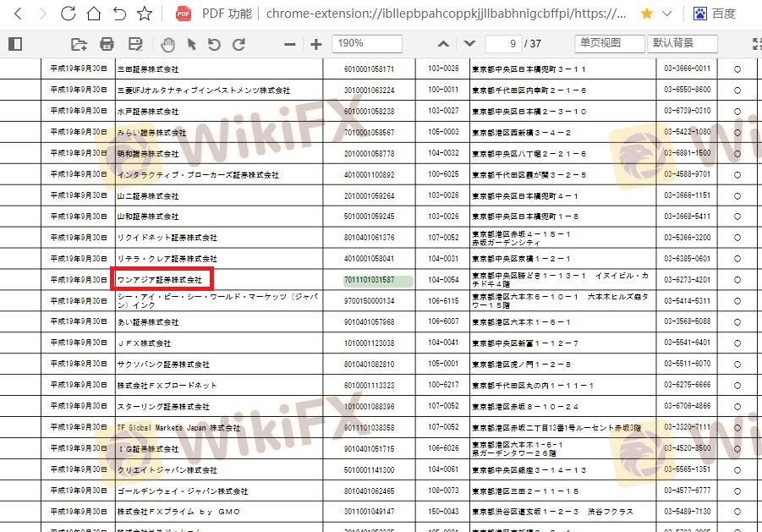
Task: Click the page number field showing 9
Action: pos(502,44)
